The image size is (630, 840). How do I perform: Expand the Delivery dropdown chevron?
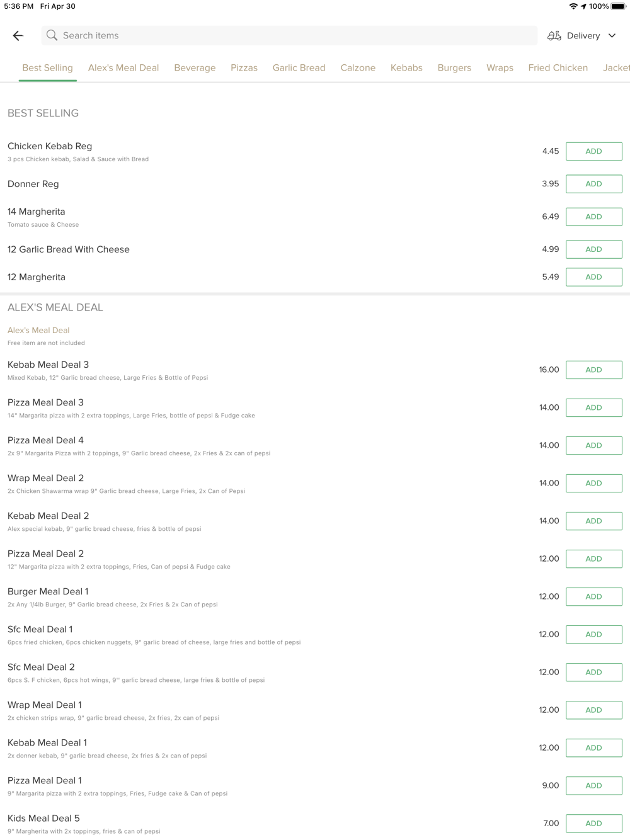tap(612, 36)
